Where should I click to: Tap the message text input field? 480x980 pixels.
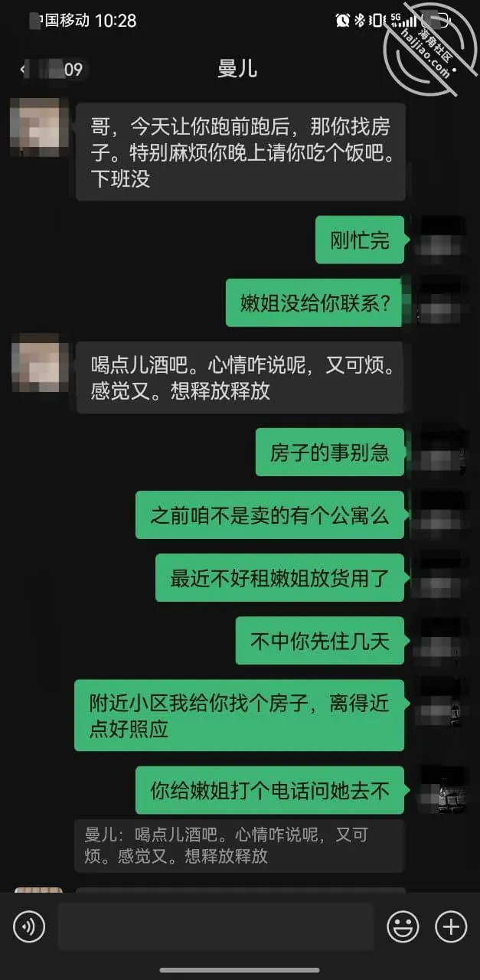tap(216, 926)
